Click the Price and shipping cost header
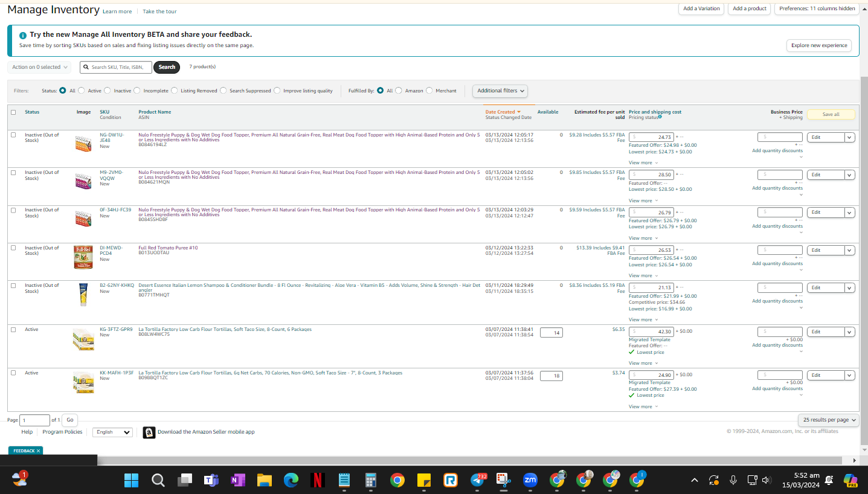 coord(655,112)
